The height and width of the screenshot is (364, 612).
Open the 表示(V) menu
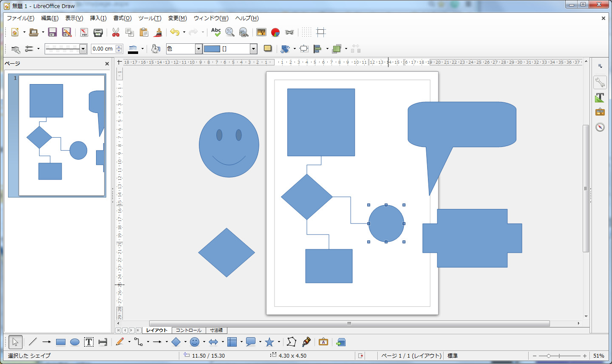point(74,18)
